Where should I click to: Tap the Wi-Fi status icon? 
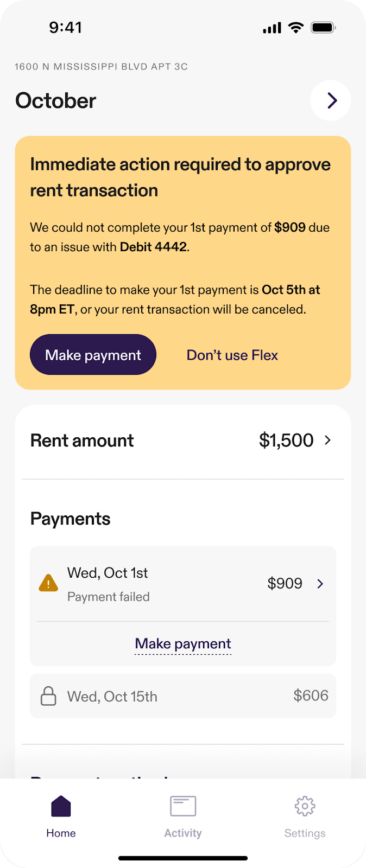point(296,28)
